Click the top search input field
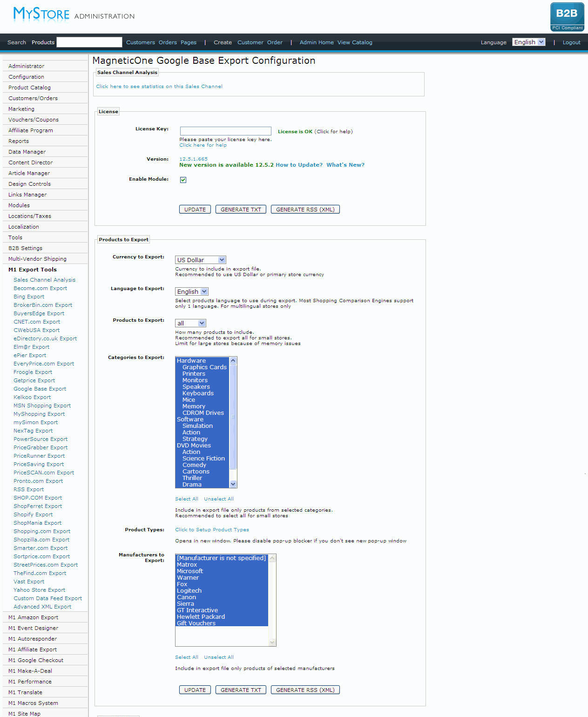 point(89,42)
